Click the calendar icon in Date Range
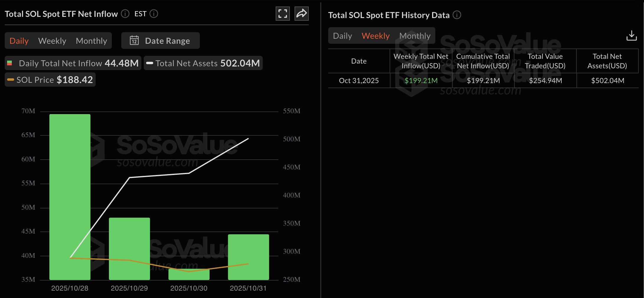The width and height of the screenshot is (644, 298). (x=135, y=41)
